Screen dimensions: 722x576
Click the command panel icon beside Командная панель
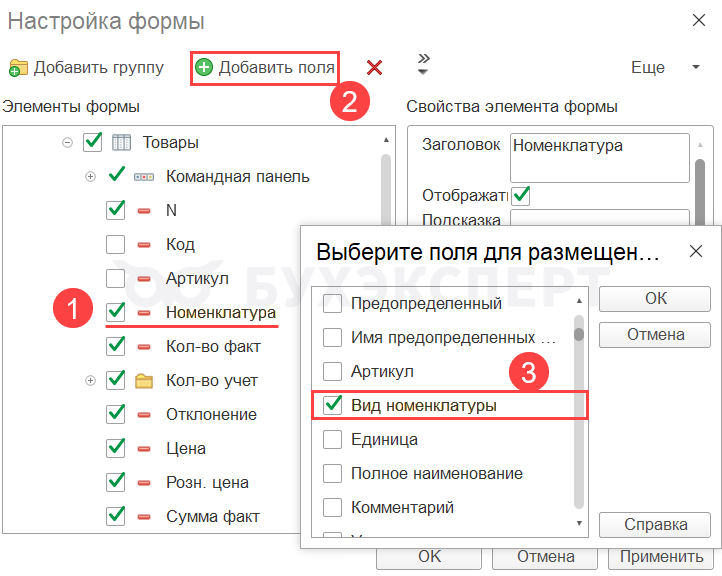[x=144, y=176]
